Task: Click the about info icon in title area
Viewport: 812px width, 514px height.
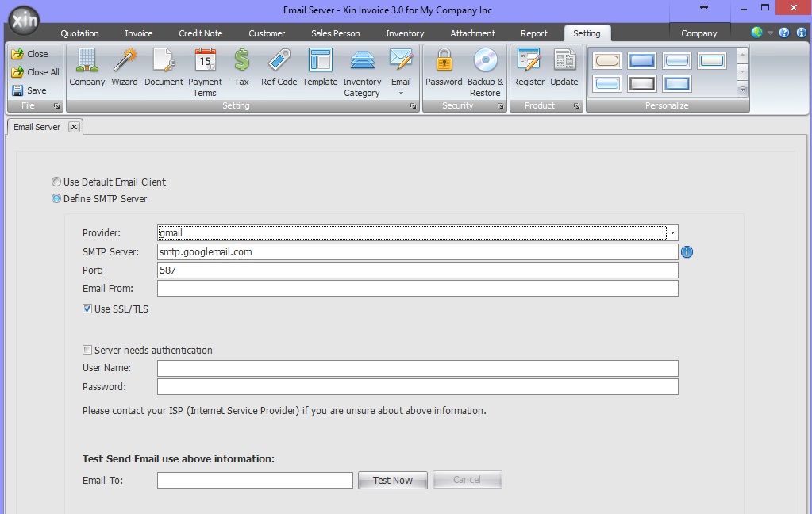Action: [x=801, y=33]
